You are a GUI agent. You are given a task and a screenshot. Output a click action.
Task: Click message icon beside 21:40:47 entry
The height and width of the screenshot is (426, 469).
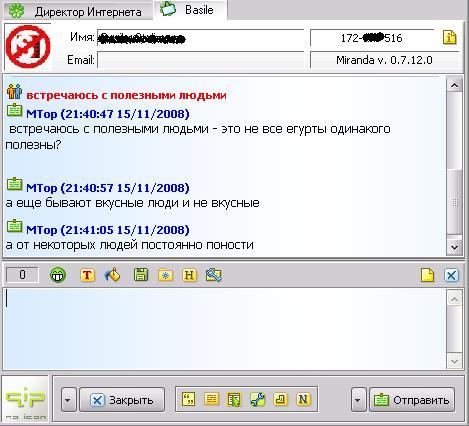click(x=14, y=110)
